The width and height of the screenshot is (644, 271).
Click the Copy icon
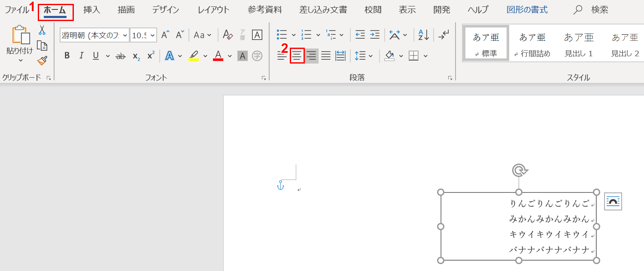[42, 46]
